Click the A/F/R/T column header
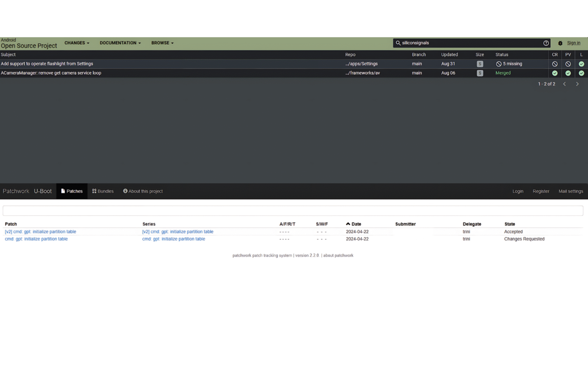The image size is (588, 368). pos(287,224)
